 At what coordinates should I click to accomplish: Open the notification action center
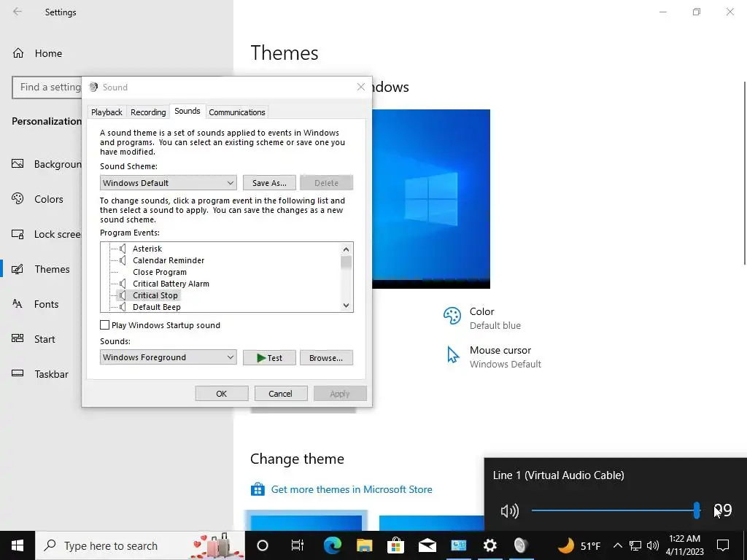(723, 545)
